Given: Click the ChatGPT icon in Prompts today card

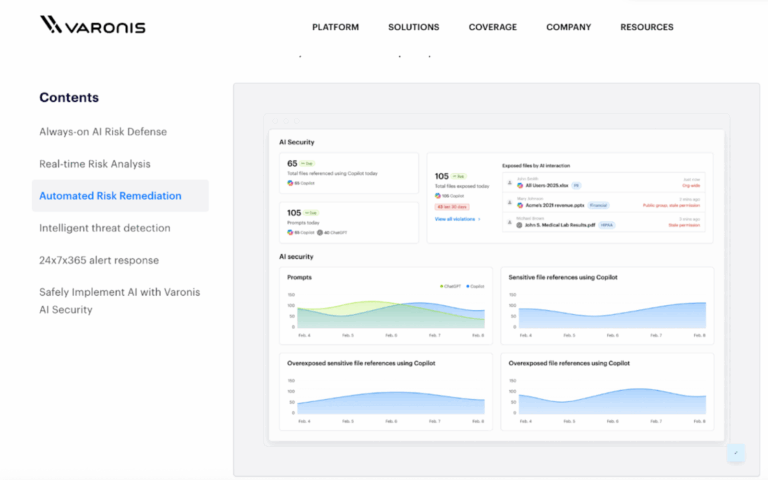Looking at the screenshot, I should [320, 232].
